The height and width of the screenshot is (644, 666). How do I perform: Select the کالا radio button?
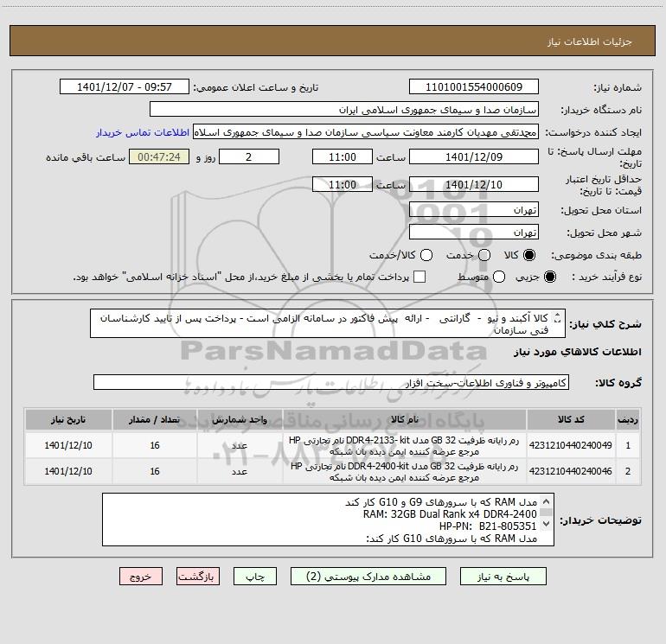coord(529,255)
